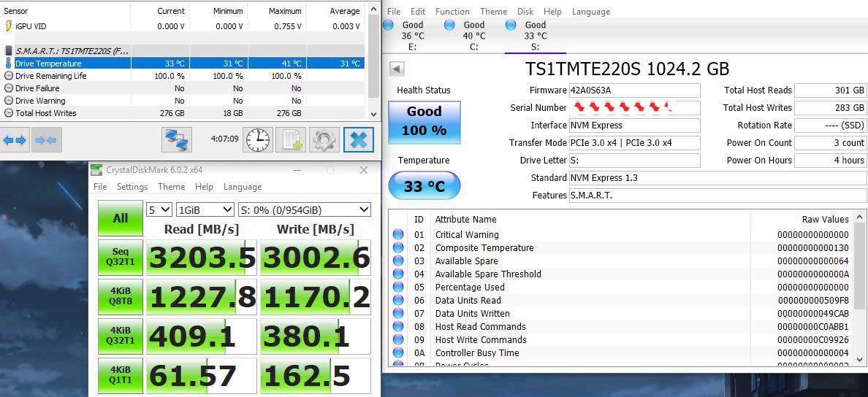
Task: Click Total Host Reads value 301 GB
Action: point(830,90)
